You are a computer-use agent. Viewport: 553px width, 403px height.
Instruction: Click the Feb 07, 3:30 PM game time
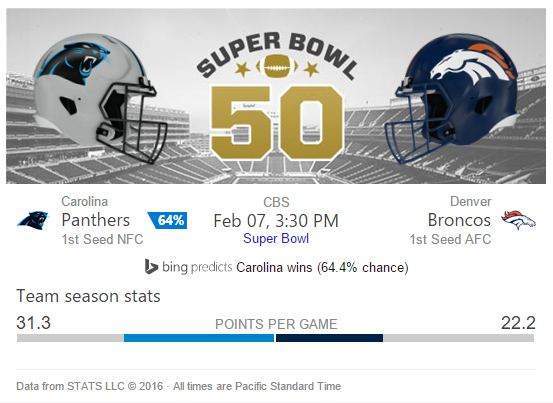point(276,221)
